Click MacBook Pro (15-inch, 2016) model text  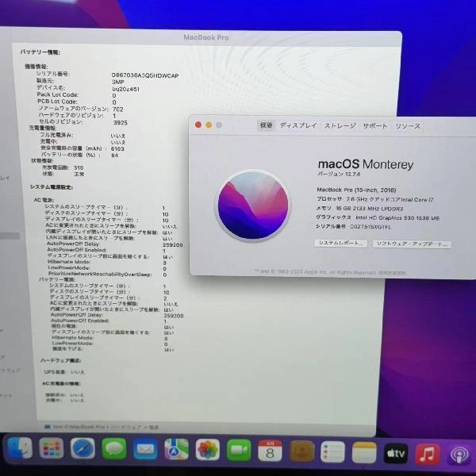(356, 190)
